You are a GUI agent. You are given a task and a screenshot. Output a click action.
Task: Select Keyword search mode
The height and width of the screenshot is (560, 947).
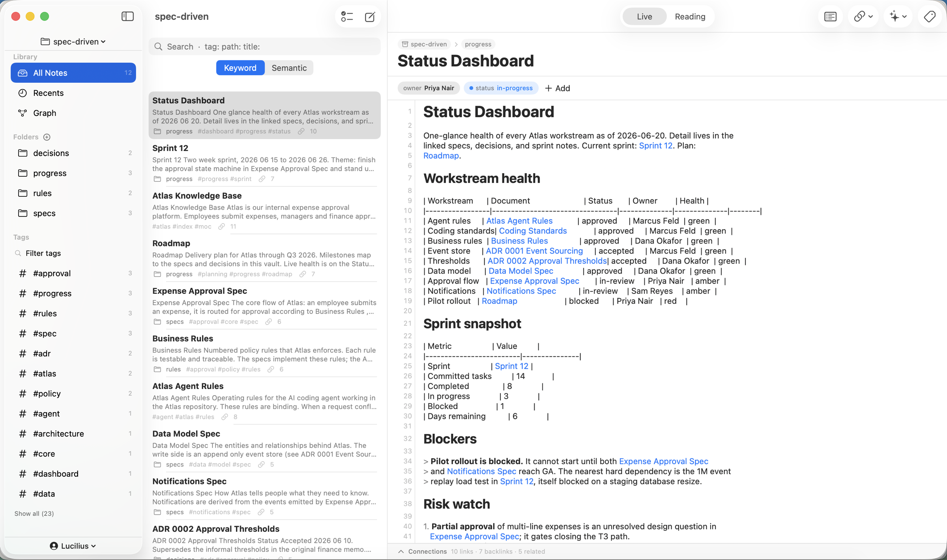pyautogui.click(x=240, y=68)
